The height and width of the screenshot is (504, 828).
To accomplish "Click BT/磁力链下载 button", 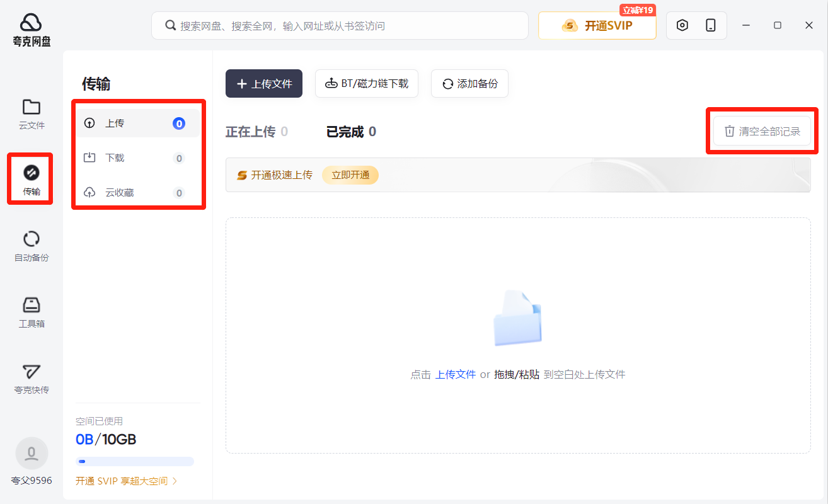I will coord(367,84).
